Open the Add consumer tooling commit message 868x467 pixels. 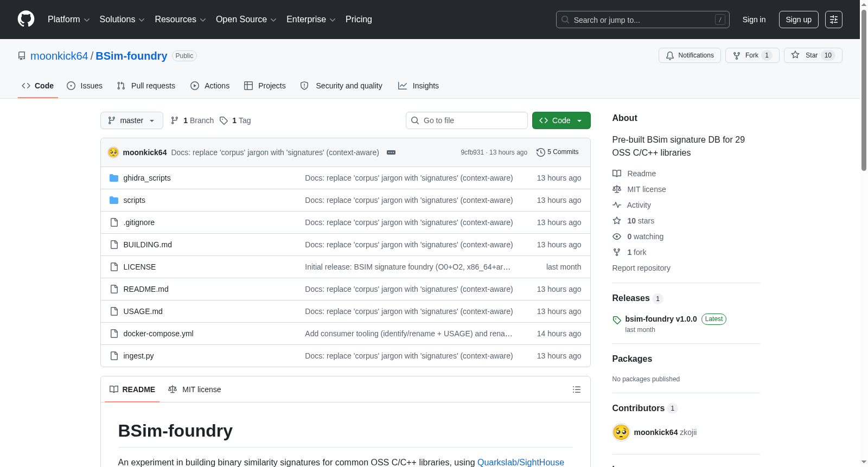point(409,334)
